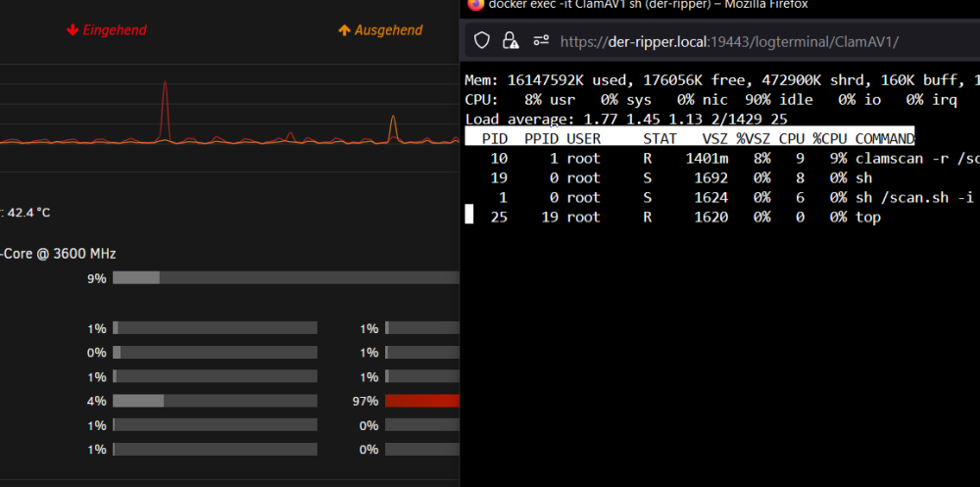
Task: Click the tall red incoming traffic spike
Action: (165, 110)
